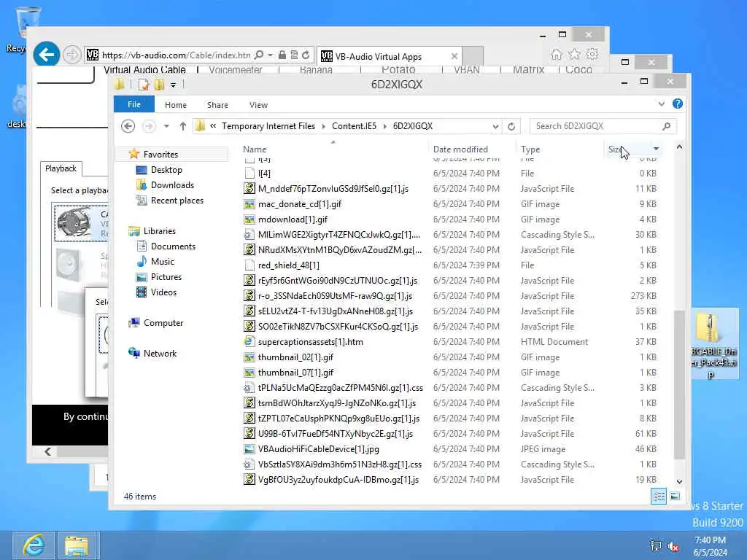This screenshot has height=560, width=747.
Task: Open the Size column filter dropdown
Action: click(656, 149)
